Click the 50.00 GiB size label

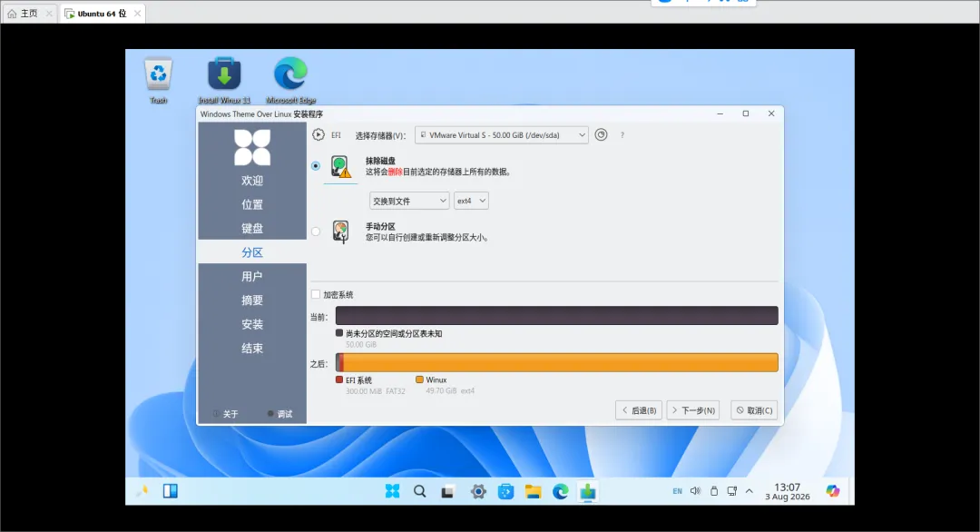click(x=361, y=344)
